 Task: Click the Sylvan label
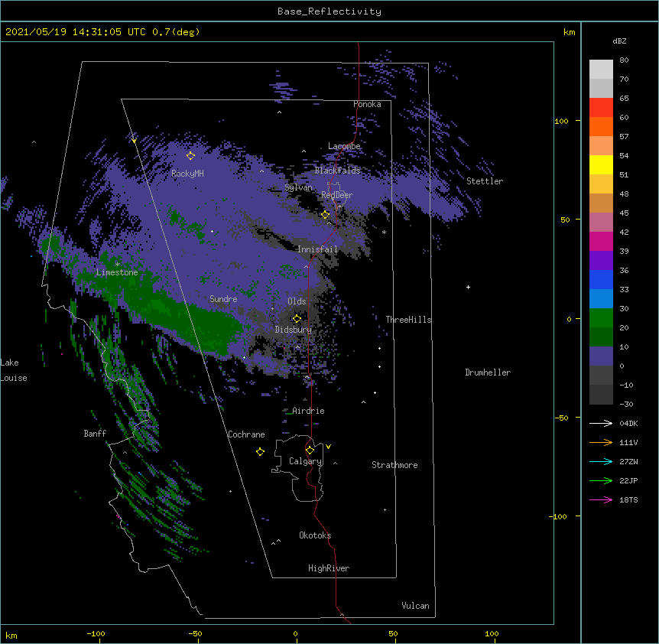[x=298, y=187]
